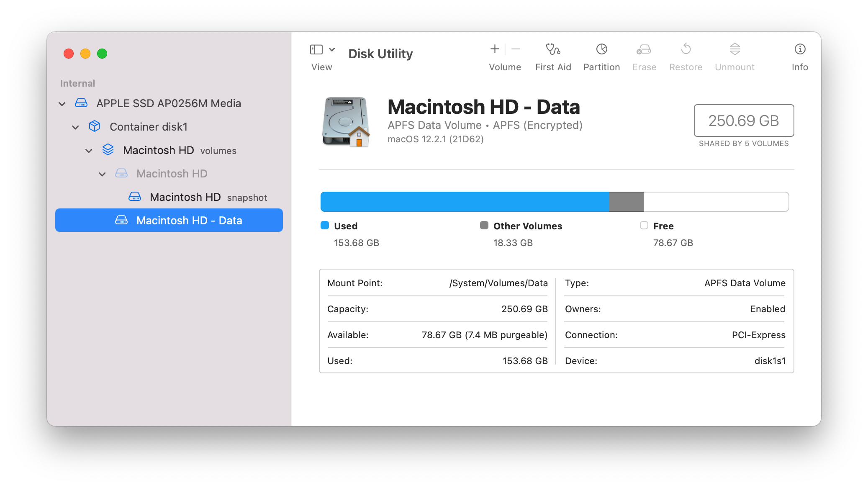This screenshot has width=868, height=488.
Task: Click the Macintosh HD - Data drive image
Action: [346, 122]
